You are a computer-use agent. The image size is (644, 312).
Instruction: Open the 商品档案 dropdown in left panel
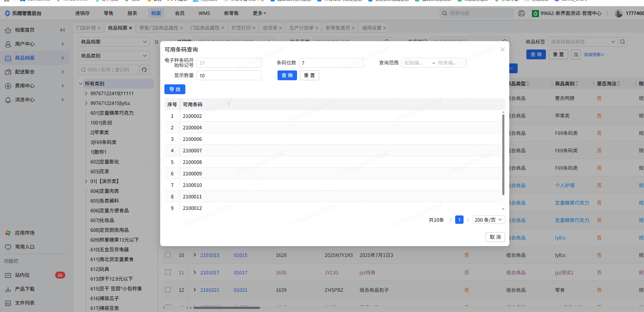[114, 42]
